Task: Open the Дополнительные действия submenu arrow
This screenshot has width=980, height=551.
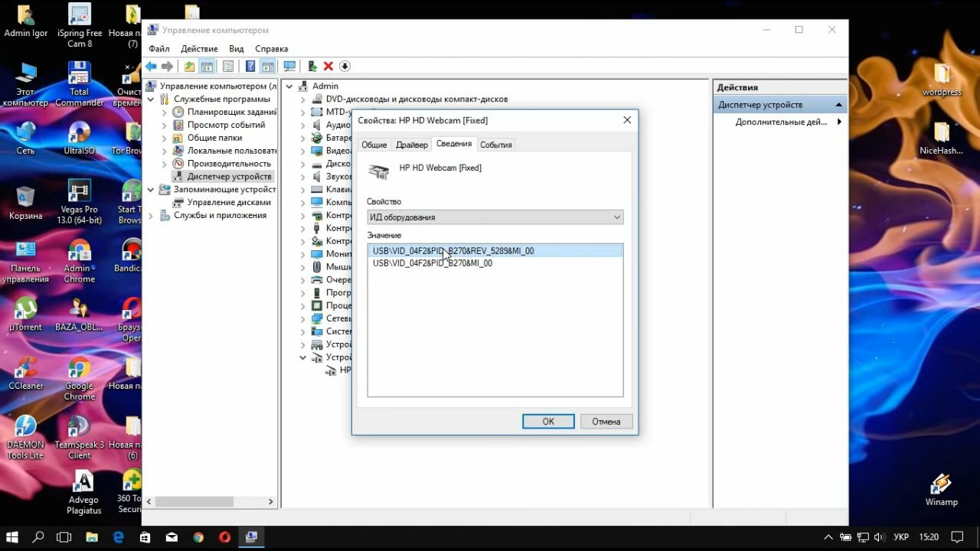Action: 839,122
